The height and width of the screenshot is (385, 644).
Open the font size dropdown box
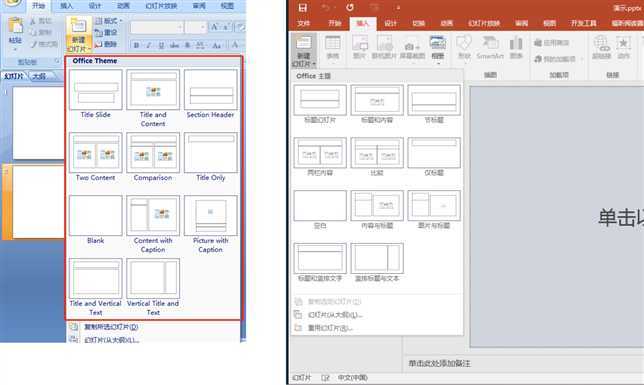click(x=196, y=28)
